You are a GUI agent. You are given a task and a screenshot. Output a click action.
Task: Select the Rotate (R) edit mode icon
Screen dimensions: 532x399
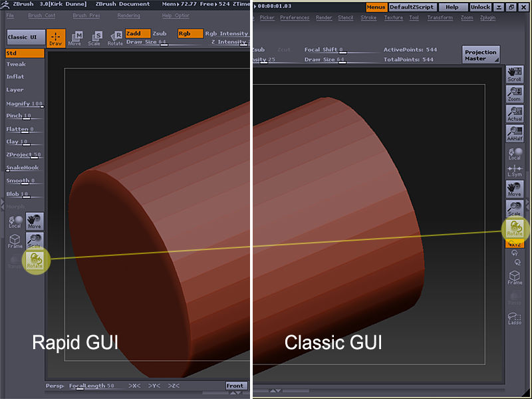pyautogui.click(x=115, y=39)
